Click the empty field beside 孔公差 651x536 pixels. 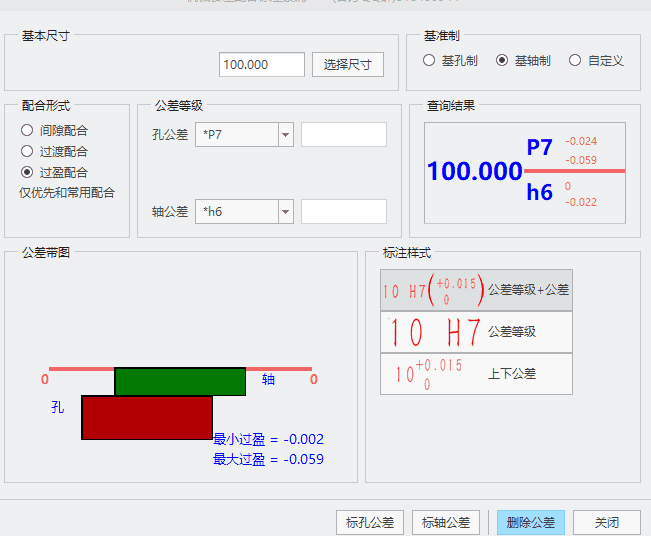343,135
